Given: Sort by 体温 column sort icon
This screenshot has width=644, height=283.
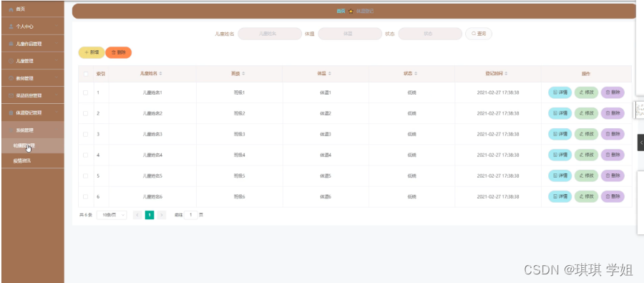Looking at the screenshot, I should pos(329,74).
